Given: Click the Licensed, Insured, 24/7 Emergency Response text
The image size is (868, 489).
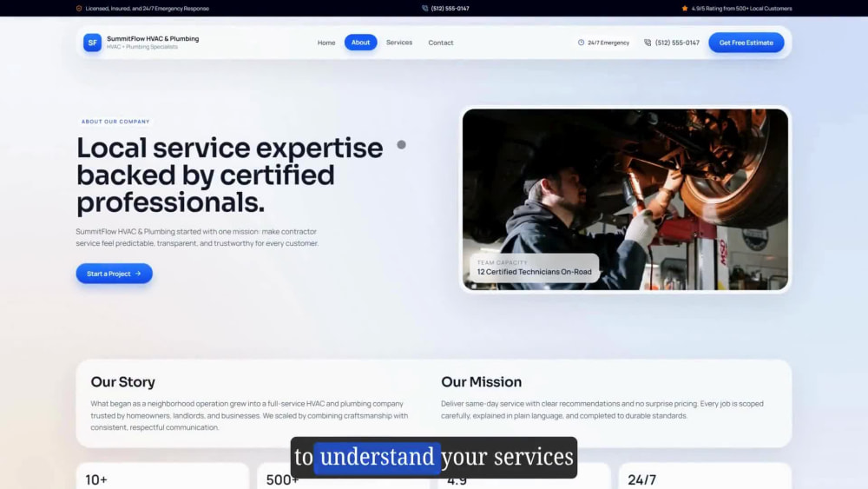Looking at the screenshot, I should pyautogui.click(x=148, y=9).
